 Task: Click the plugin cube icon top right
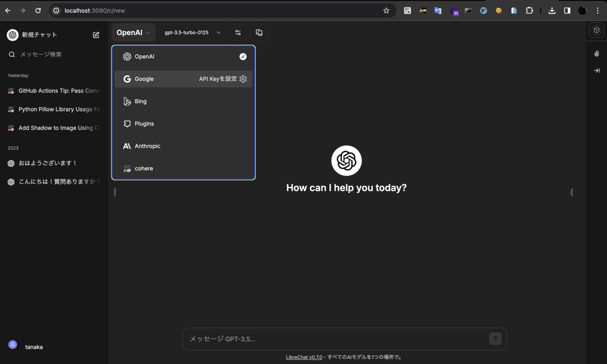[597, 30]
